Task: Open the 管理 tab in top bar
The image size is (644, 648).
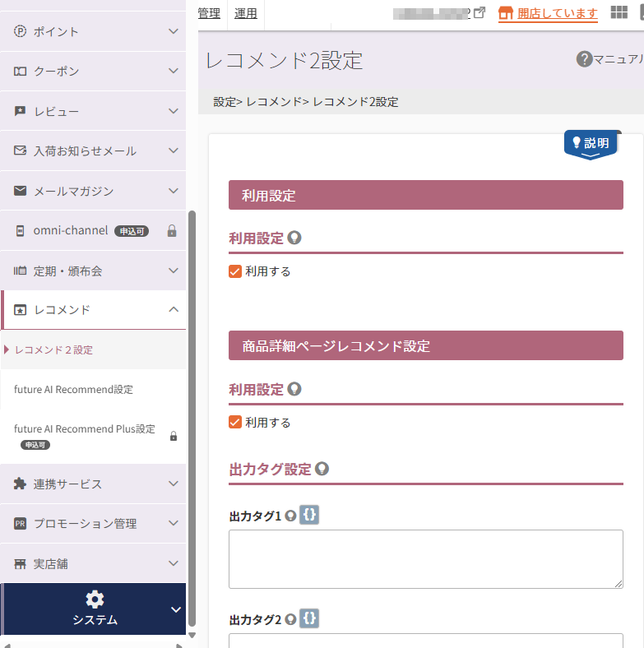Action: [209, 13]
